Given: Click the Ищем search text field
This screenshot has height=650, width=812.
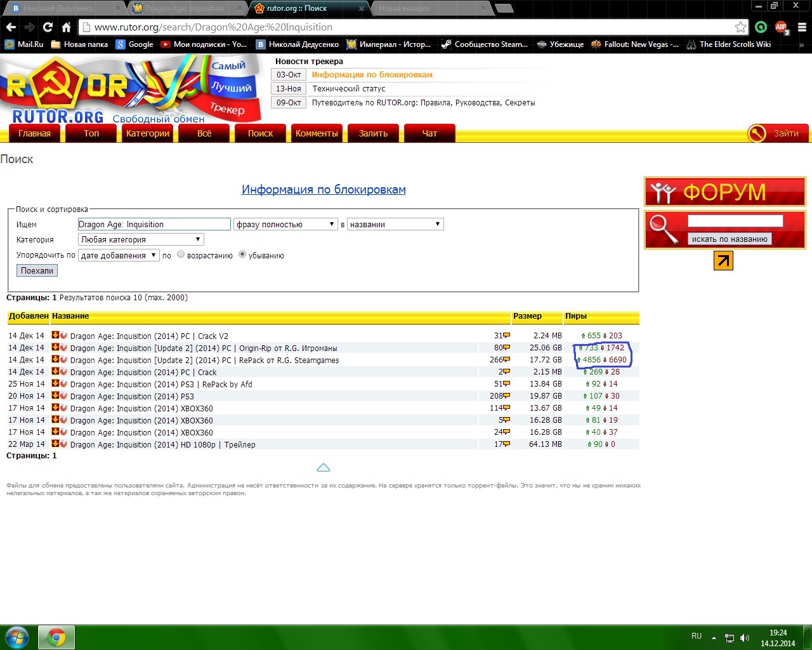Looking at the screenshot, I should (x=154, y=224).
